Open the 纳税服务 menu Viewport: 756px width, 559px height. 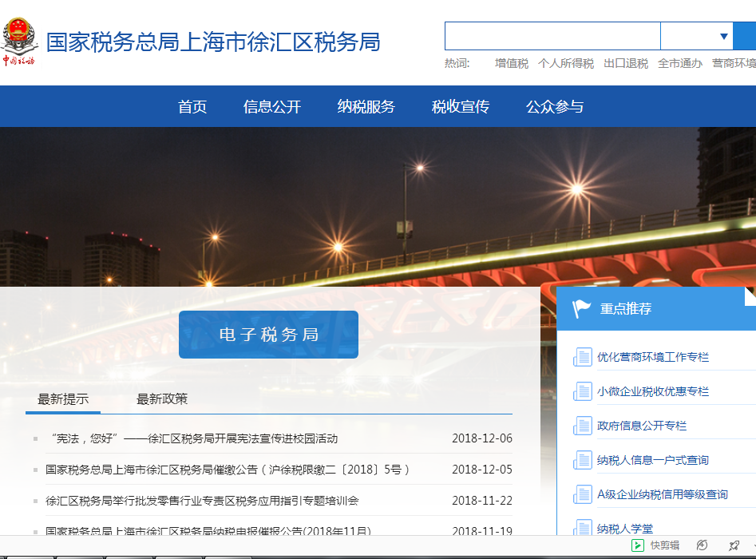(x=365, y=106)
